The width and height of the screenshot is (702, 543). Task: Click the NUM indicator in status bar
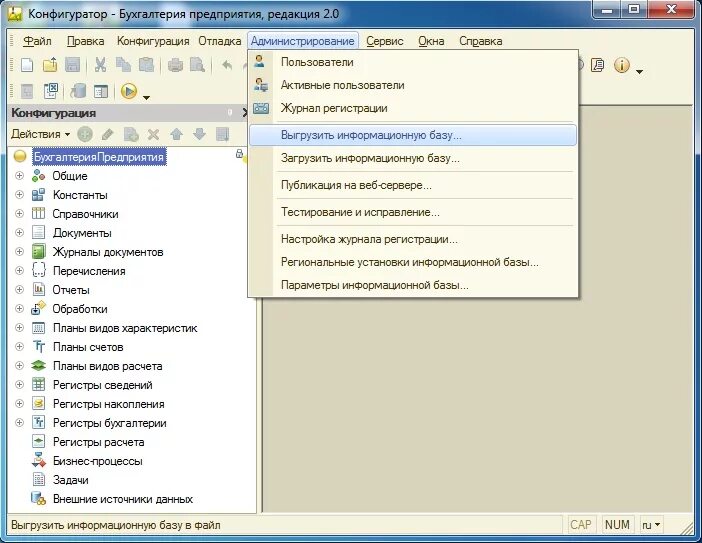click(617, 525)
